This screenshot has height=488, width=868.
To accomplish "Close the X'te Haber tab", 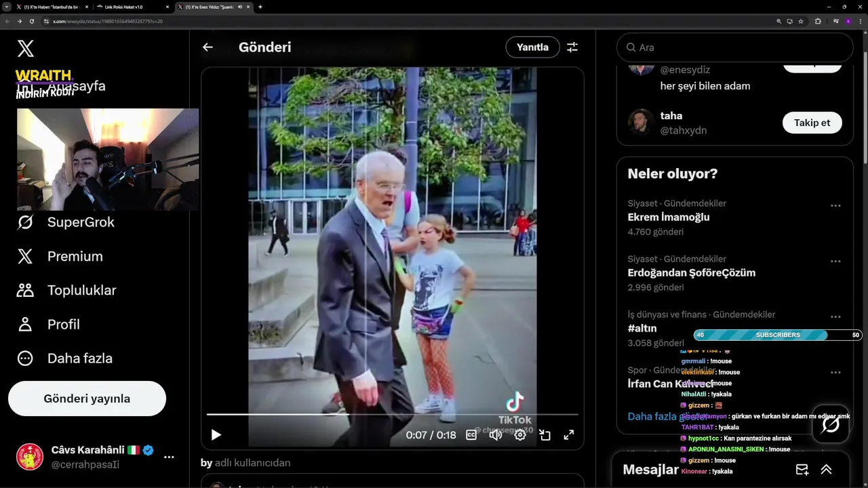I will click(x=87, y=7).
